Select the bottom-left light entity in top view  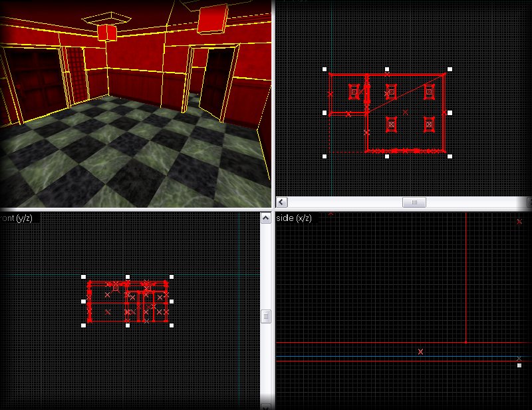[391, 124]
